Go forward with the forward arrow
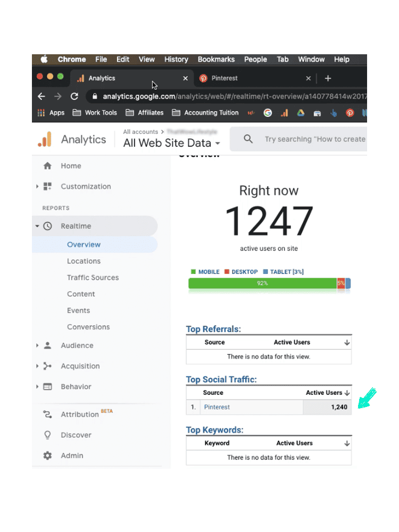399x532 pixels. pos(58,96)
